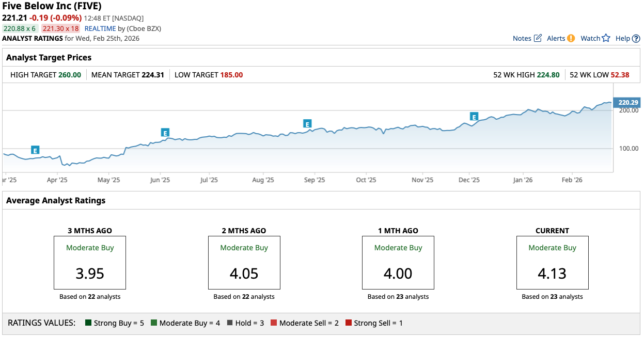Click the 221.21 last price value
This screenshot has height=337, width=644.
[14, 18]
